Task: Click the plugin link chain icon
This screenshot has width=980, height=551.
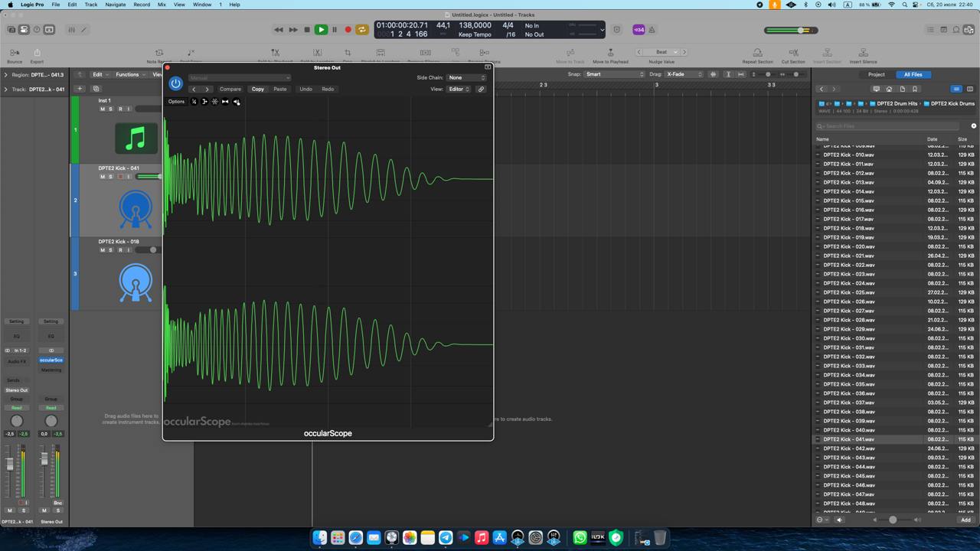Action: pyautogui.click(x=481, y=90)
